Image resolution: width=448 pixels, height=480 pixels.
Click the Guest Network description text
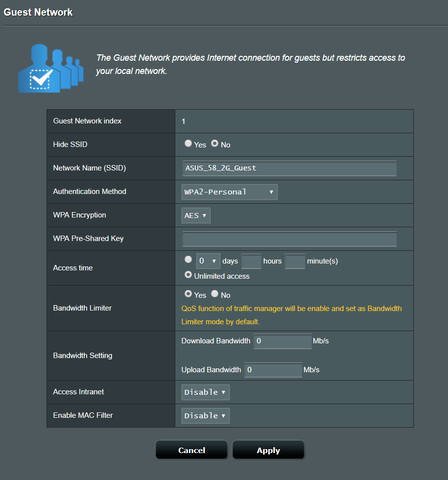pyautogui.click(x=250, y=64)
